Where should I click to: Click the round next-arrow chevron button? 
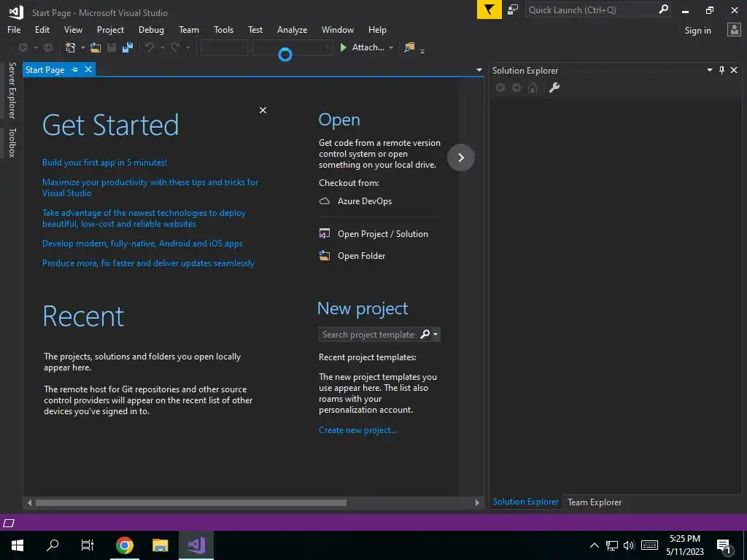(461, 157)
